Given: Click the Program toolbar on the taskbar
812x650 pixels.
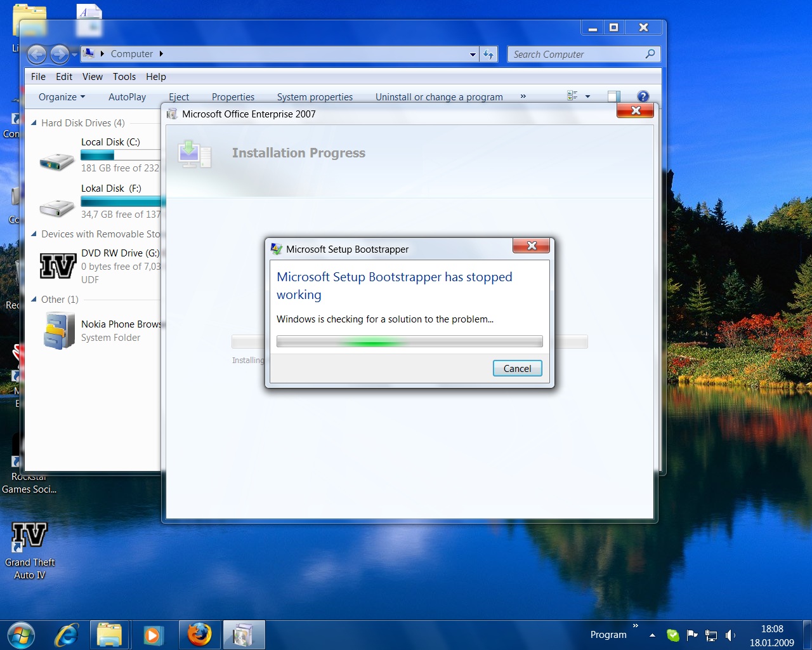Looking at the screenshot, I should tap(608, 635).
